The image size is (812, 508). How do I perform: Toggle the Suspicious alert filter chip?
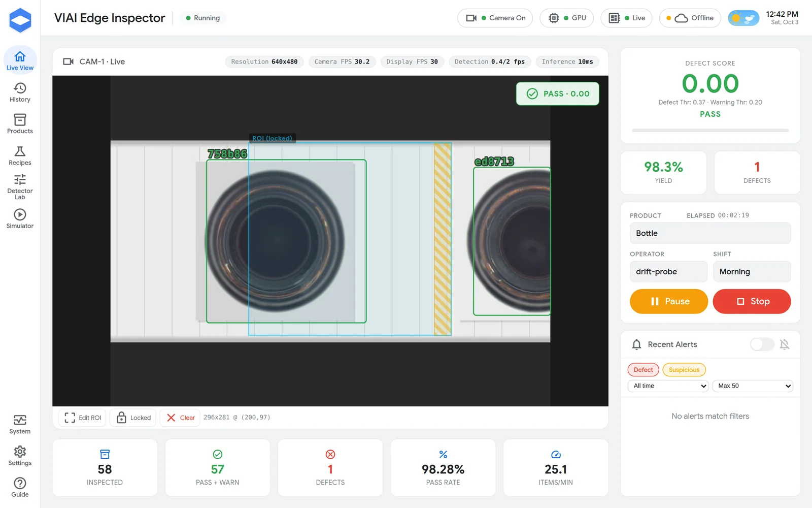coord(684,370)
